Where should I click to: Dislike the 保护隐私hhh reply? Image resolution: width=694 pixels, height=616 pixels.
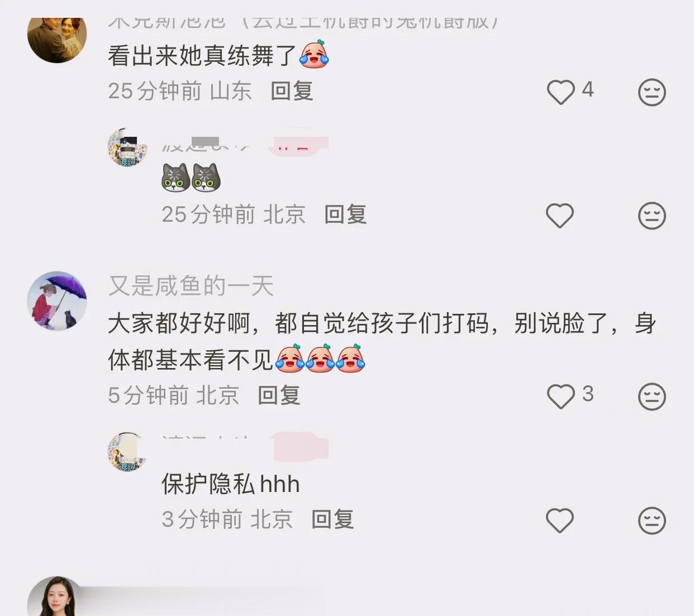(x=652, y=521)
